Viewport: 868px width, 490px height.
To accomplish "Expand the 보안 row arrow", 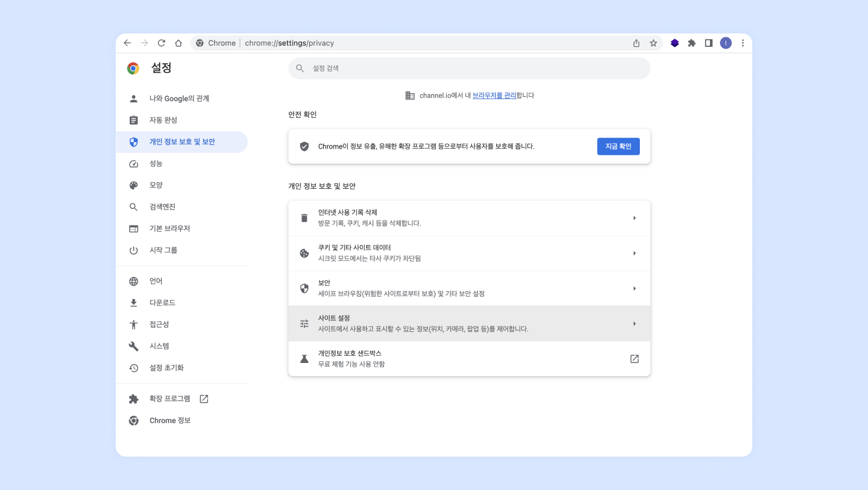I will pyautogui.click(x=634, y=288).
